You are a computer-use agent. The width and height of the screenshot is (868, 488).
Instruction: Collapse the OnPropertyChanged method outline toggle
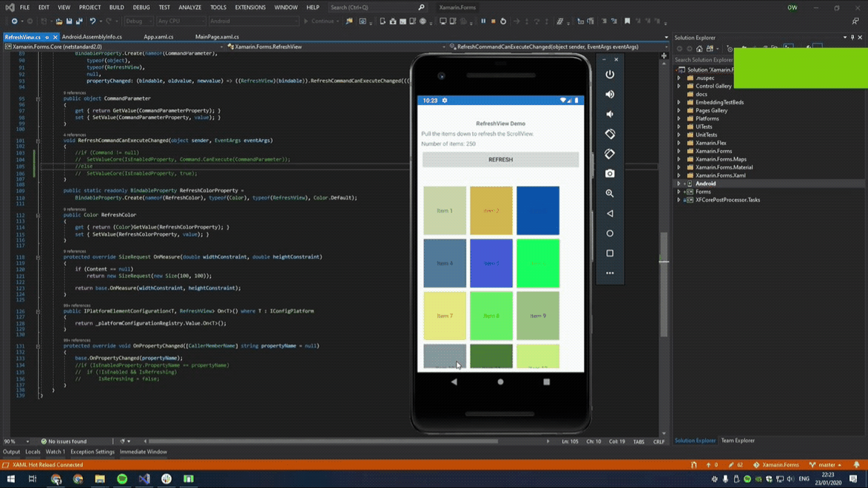[x=38, y=346]
